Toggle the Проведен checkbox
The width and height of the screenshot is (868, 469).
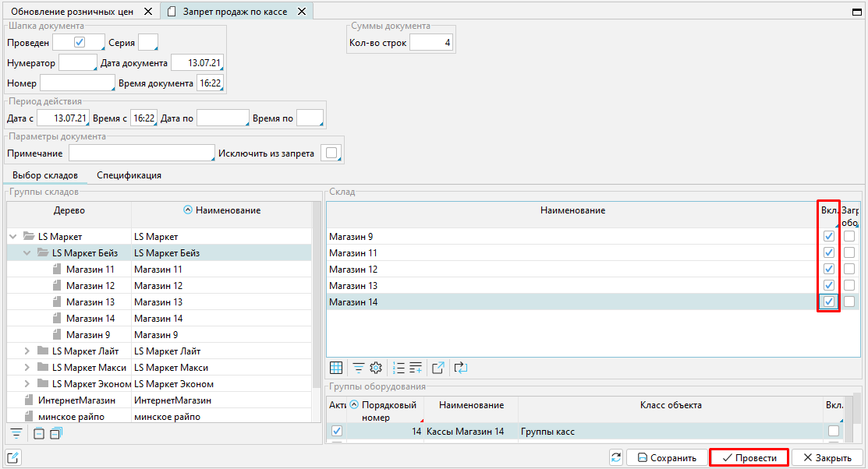(x=79, y=42)
